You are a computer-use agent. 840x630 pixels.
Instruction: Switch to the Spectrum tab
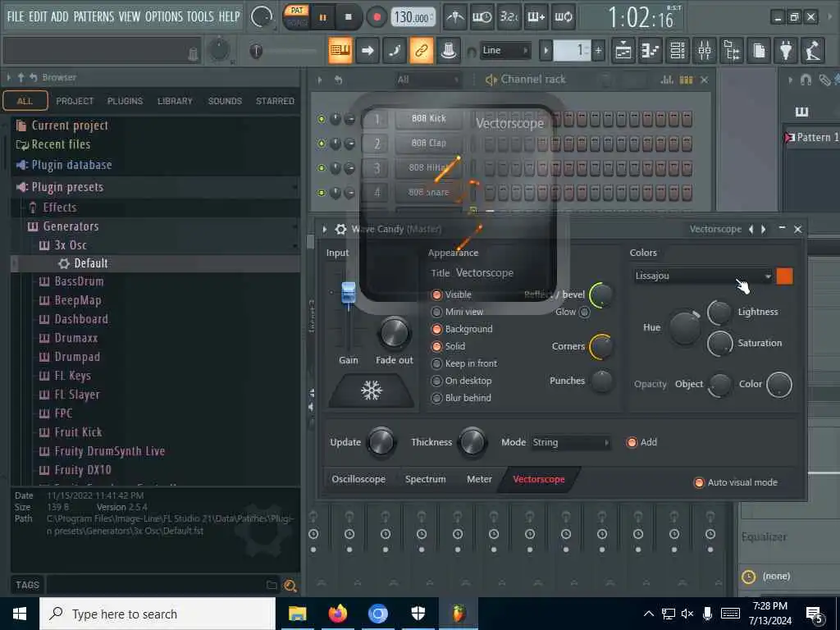[x=426, y=479]
